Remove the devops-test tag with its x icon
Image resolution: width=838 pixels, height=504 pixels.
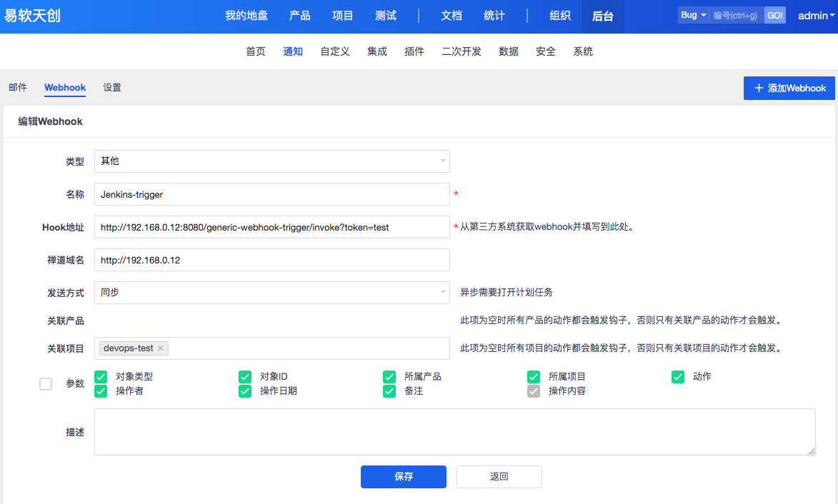[161, 348]
